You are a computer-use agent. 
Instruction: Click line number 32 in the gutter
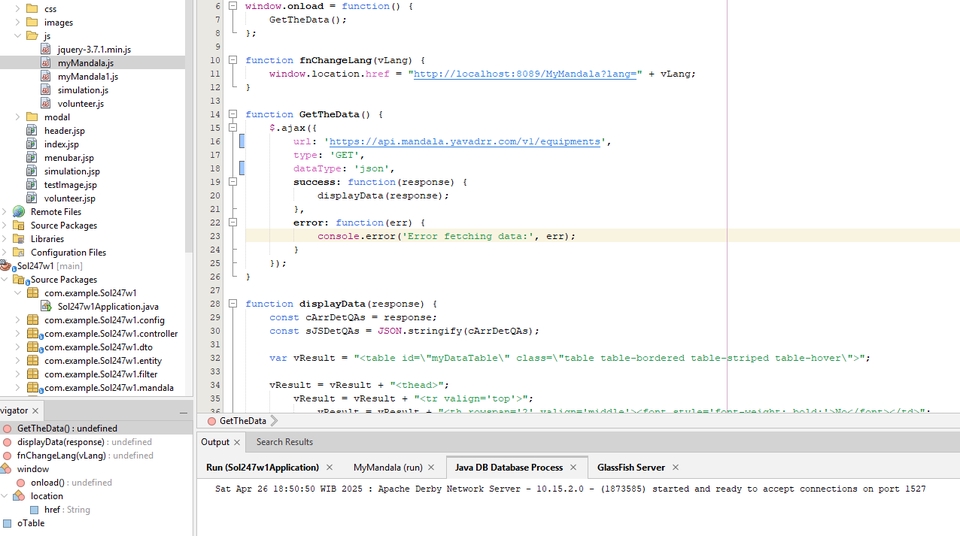pos(215,358)
